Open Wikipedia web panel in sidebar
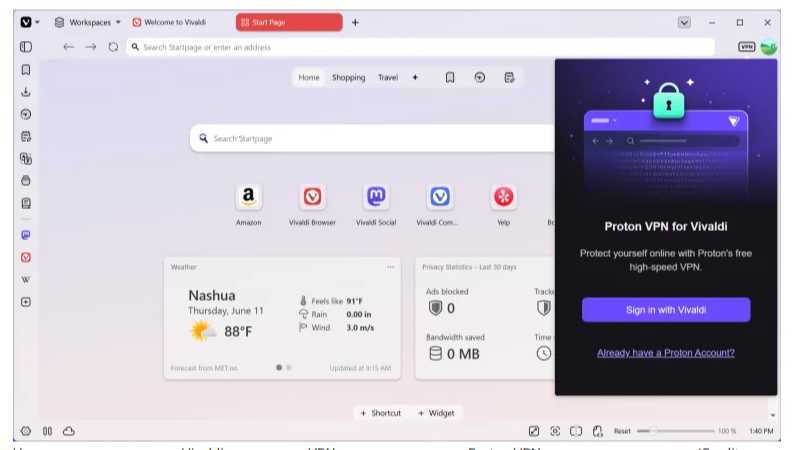This screenshot has height=450, width=792. pos(26,280)
